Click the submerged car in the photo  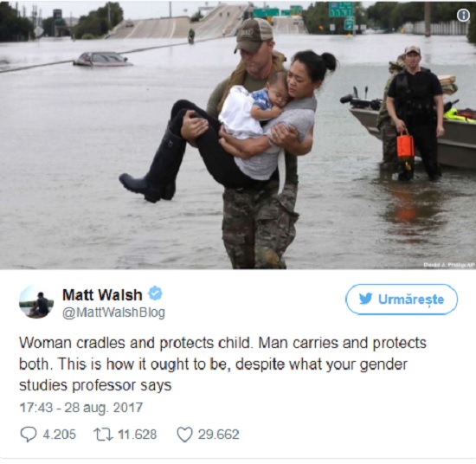(x=103, y=59)
